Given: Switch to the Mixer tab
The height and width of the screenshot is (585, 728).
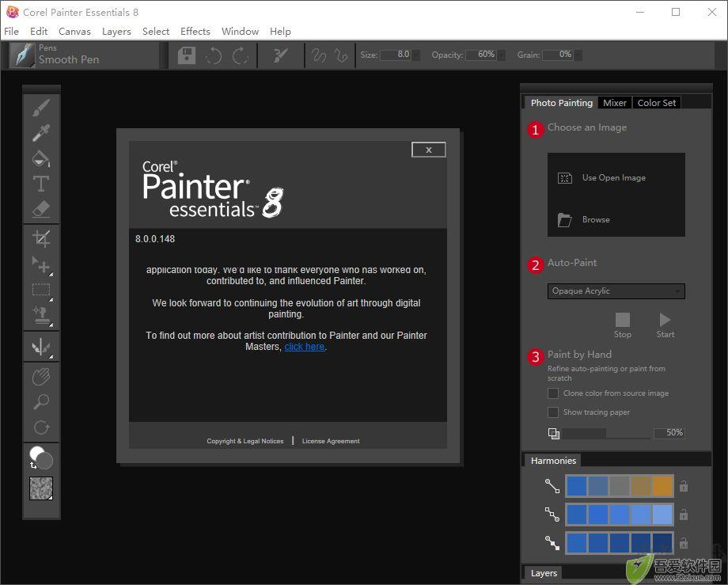Looking at the screenshot, I should [615, 103].
